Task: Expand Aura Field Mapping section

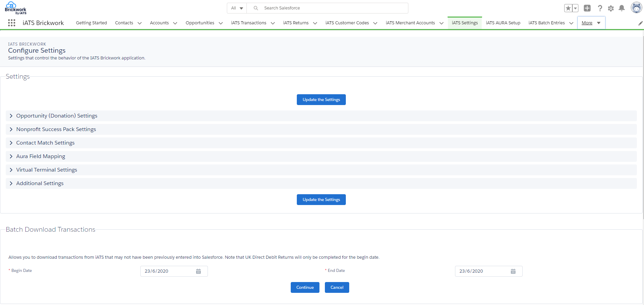Action: pyautogui.click(x=321, y=156)
